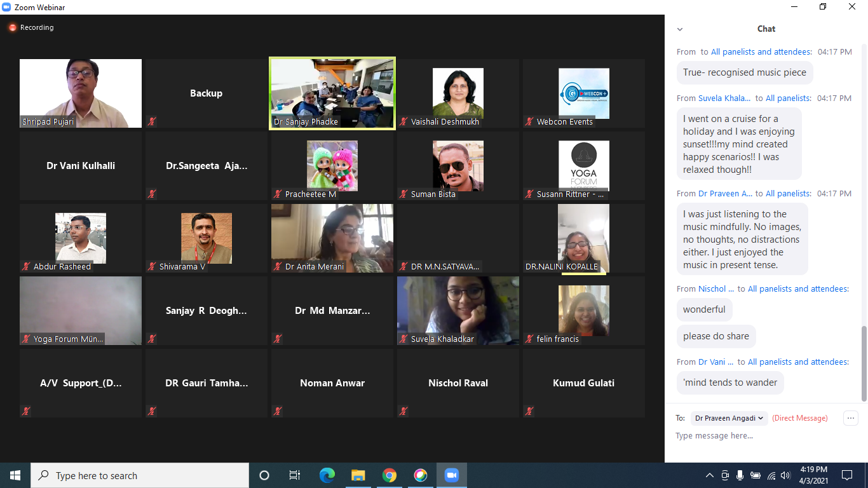
Task: Open Microsoft Edge from the taskbar
Action: tap(327, 475)
